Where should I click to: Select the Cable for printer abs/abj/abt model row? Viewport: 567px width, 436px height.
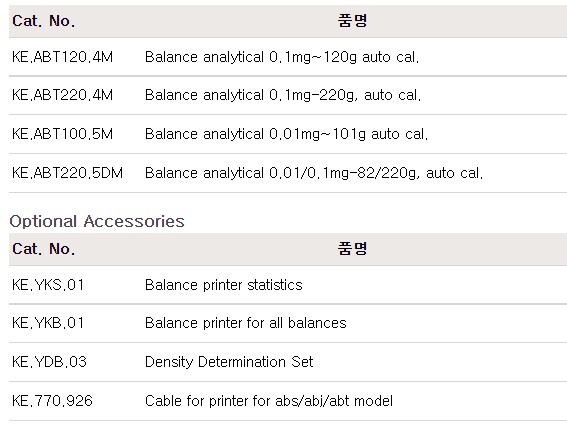(288, 401)
